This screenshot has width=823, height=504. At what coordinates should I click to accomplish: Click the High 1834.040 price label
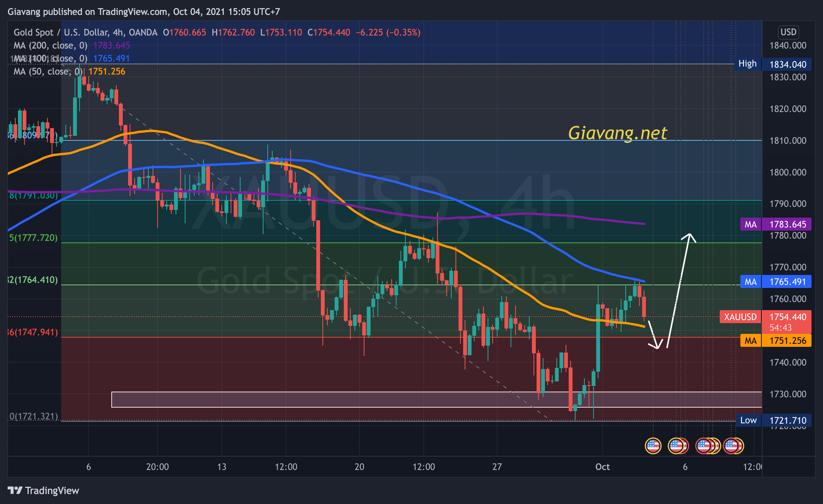point(773,64)
